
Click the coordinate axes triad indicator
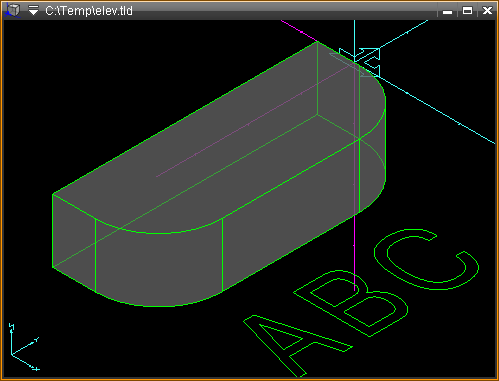pos(23,347)
